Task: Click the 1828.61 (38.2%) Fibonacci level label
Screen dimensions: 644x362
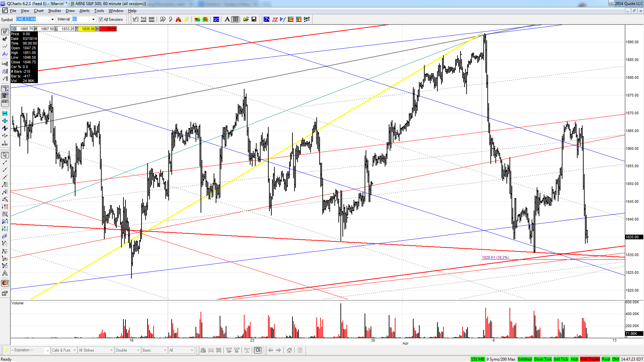Action: [495, 257]
